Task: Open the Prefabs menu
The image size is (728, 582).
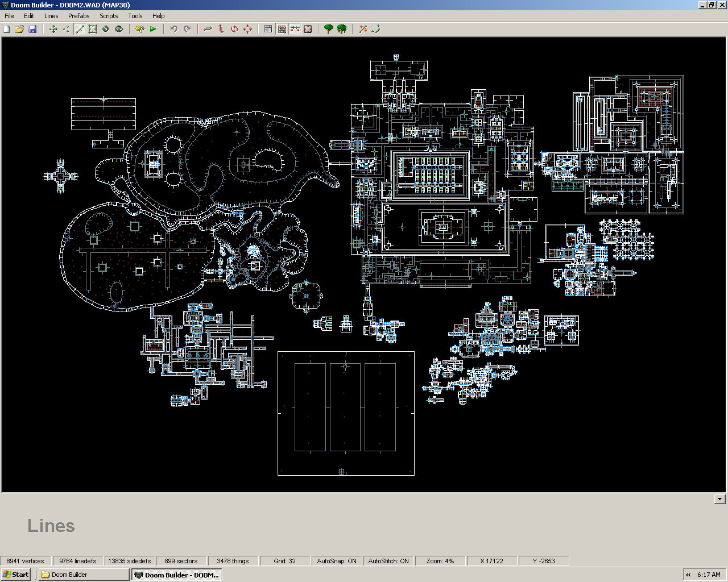Action: (x=79, y=16)
